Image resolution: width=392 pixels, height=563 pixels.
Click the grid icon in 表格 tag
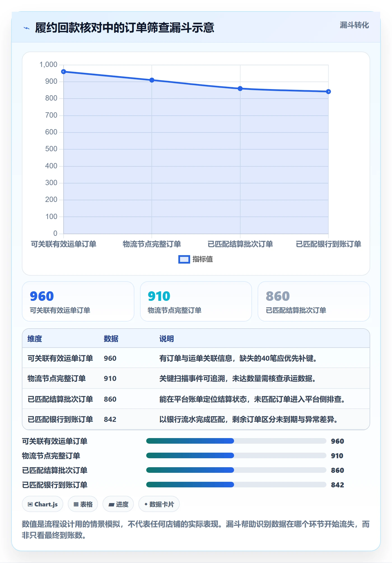76,504
